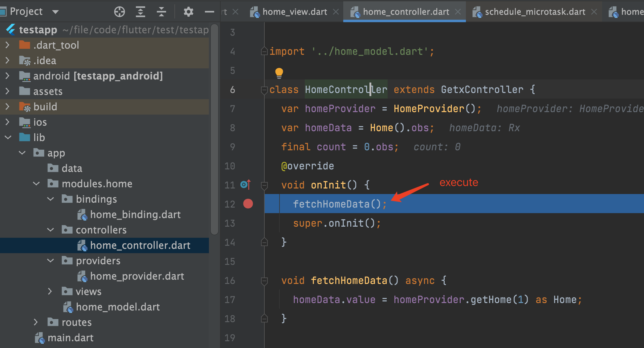Select the data folder in tree
644x348 pixels.
coord(104,168)
